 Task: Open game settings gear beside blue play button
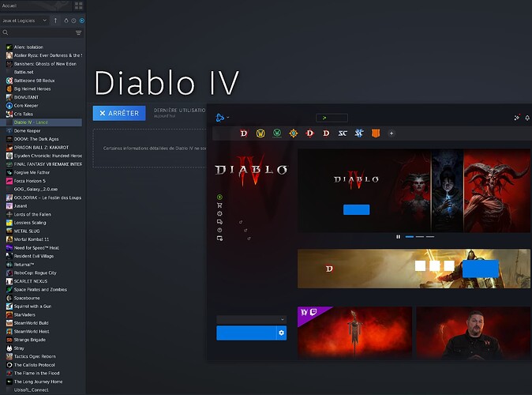[281, 333]
